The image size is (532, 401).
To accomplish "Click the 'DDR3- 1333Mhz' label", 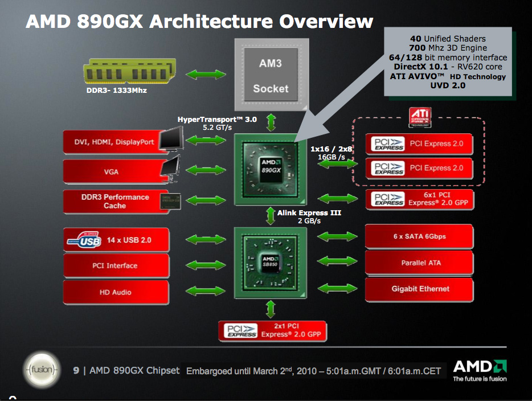I will coord(117,90).
